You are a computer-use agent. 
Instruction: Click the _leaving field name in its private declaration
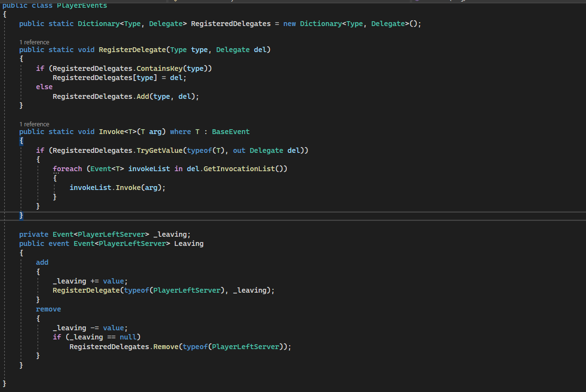point(170,234)
